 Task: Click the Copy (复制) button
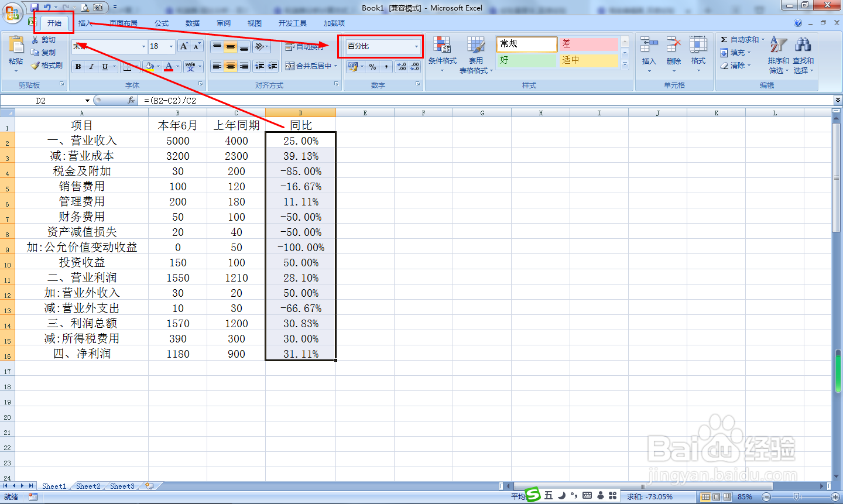point(44,53)
